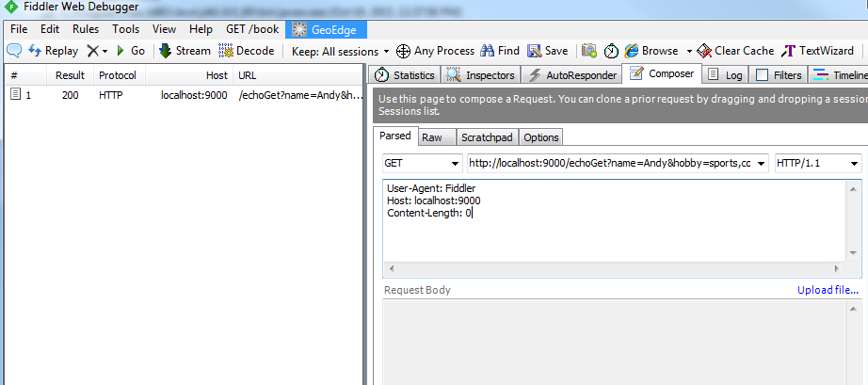
Task: Open the GET method dropdown
Action: 423,163
